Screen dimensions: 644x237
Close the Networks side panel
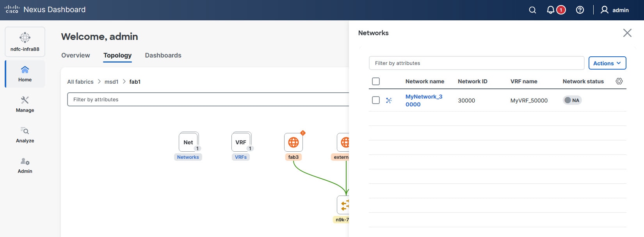pyautogui.click(x=627, y=33)
